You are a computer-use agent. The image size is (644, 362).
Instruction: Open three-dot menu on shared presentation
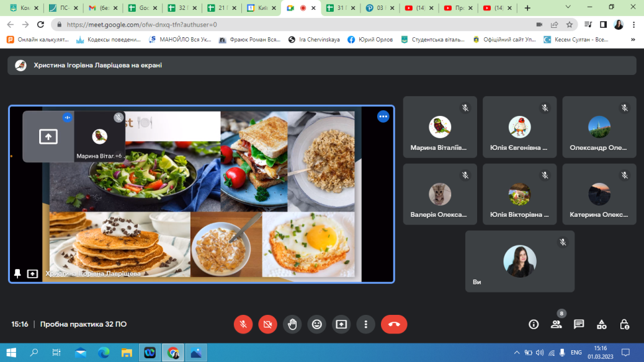[x=383, y=117]
